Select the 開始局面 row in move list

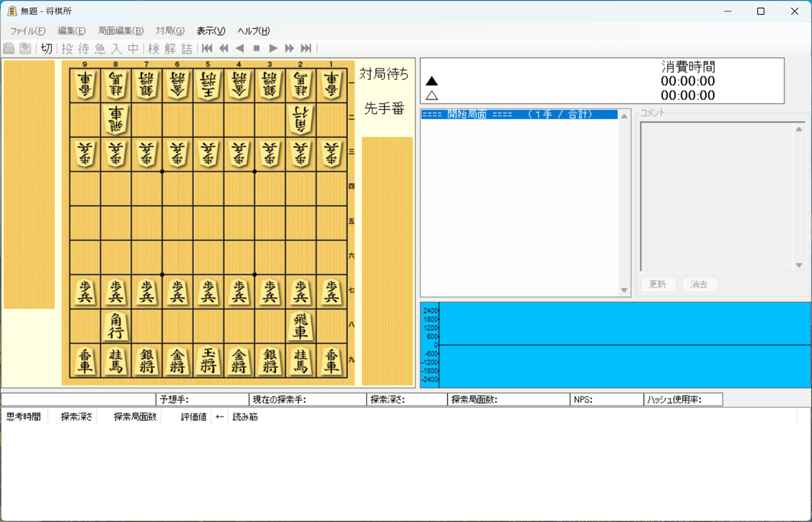pyautogui.click(x=520, y=114)
